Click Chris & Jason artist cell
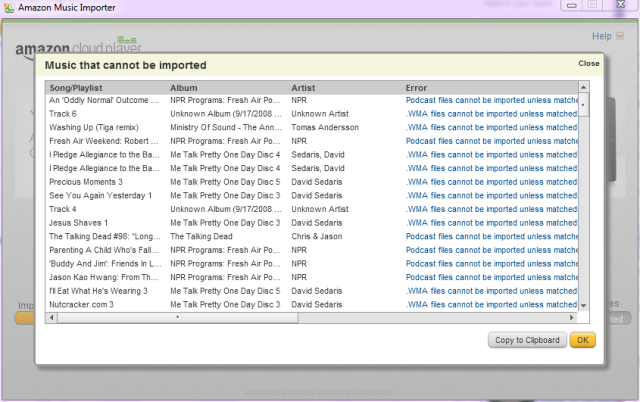The width and height of the screenshot is (640, 402). (317, 236)
